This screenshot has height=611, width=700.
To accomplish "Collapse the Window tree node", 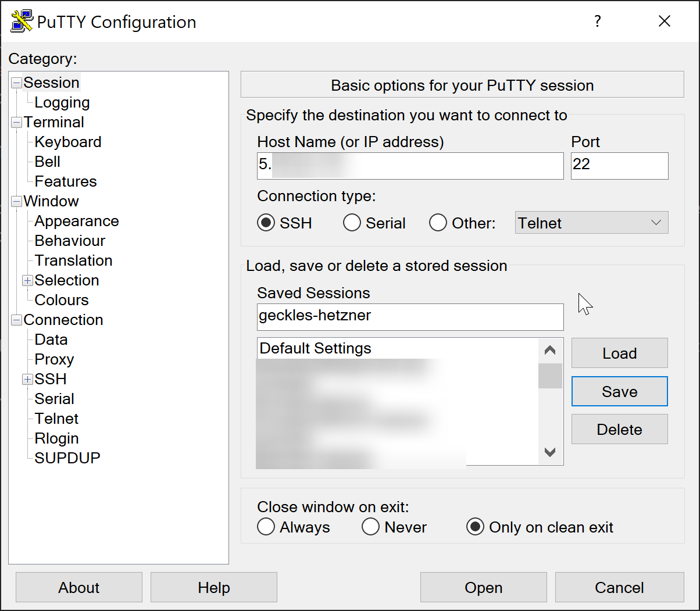I will (x=16, y=201).
